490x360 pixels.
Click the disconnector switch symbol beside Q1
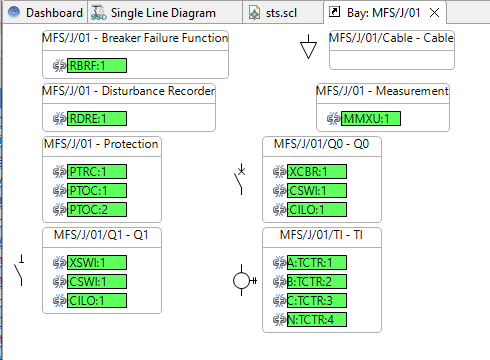tap(19, 270)
